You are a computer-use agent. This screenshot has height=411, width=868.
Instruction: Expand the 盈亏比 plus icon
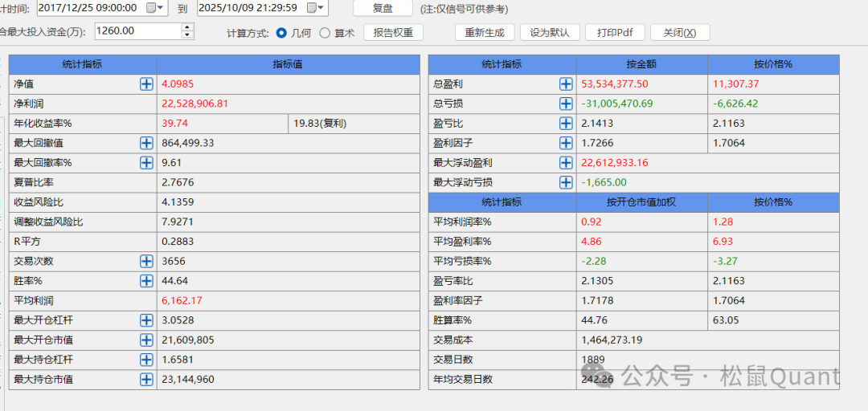pyautogui.click(x=566, y=124)
